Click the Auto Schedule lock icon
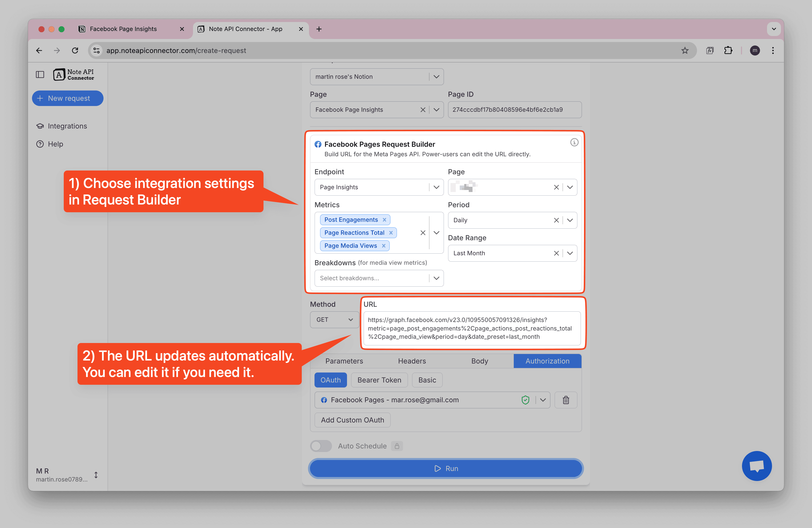This screenshot has height=528, width=812. (x=397, y=446)
